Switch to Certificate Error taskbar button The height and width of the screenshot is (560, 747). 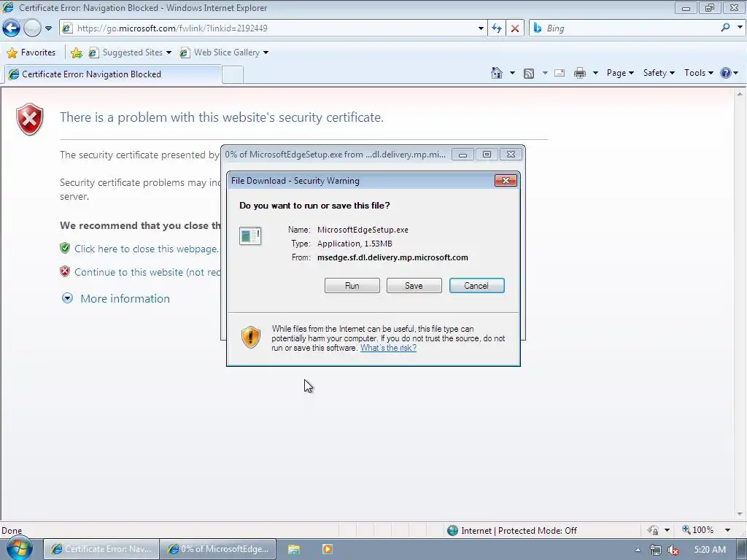click(101, 549)
